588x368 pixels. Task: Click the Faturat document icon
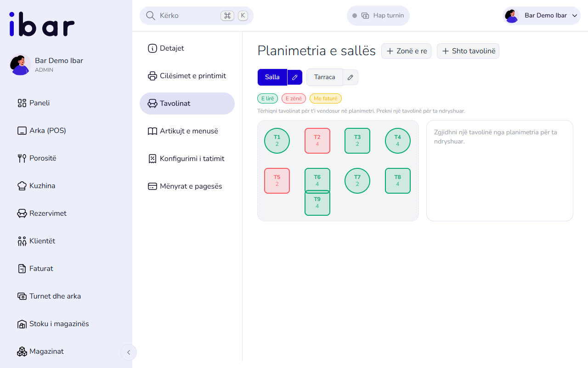pos(22,269)
